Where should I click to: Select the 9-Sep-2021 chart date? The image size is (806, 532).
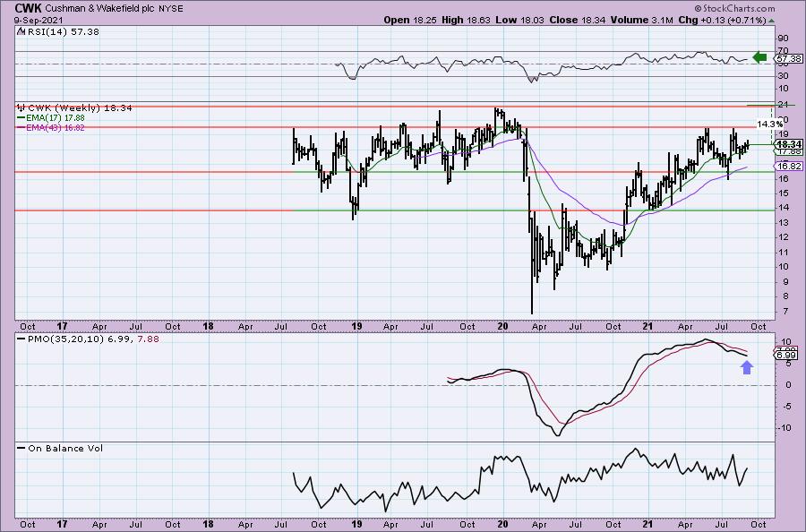pyautogui.click(x=39, y=21)
